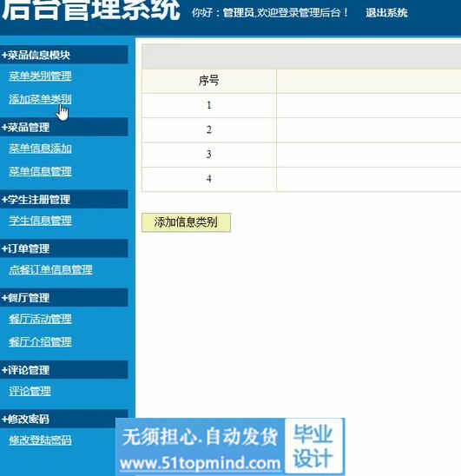Open the 餐厅活动管理 link
The image size is (461, 476).
coord(40,319)
